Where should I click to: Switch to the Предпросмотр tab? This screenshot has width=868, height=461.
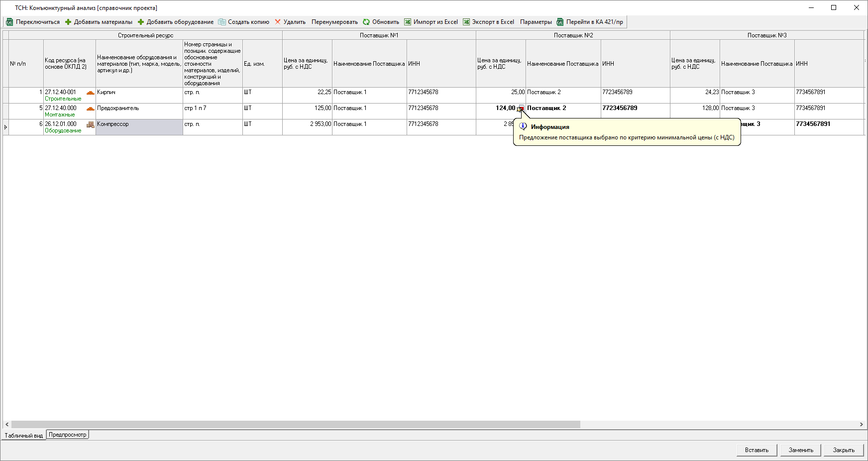[x=68, y=435]
